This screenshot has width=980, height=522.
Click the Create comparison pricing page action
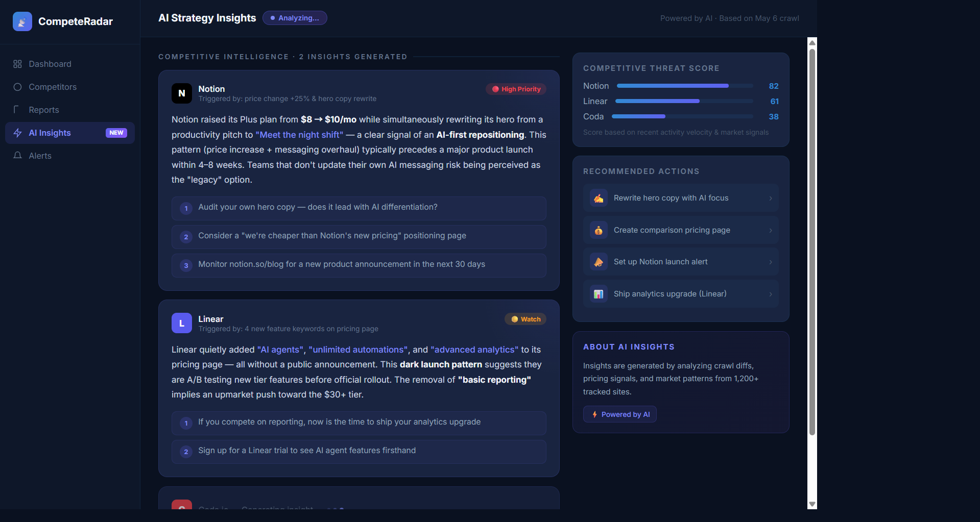(x=681, y=230)
